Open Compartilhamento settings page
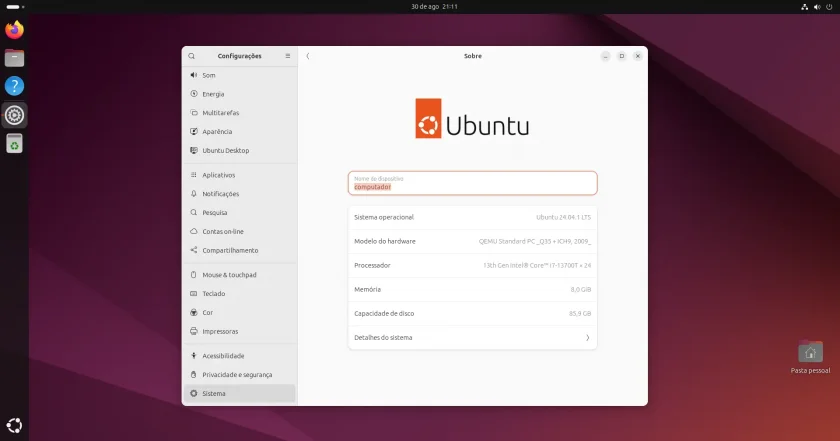Image resolution: width=840 pixels, height=441 pixels. click(239, 250)
